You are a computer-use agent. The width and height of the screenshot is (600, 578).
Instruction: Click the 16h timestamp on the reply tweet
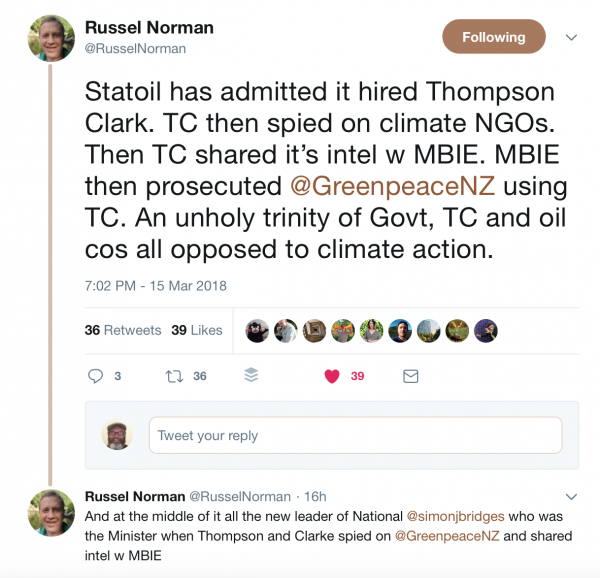pyautogui.click(x=314, y=496)
